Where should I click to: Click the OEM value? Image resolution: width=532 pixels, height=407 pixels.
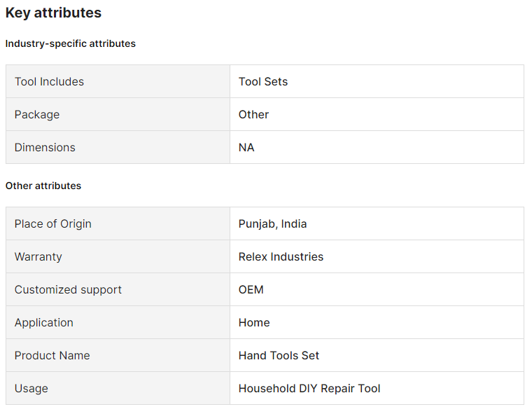tap(251, 289)
